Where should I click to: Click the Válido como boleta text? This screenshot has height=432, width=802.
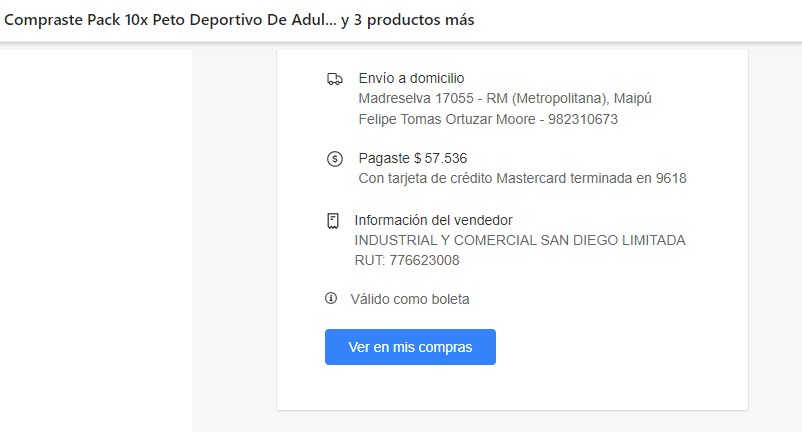click(x=410, y=299)
